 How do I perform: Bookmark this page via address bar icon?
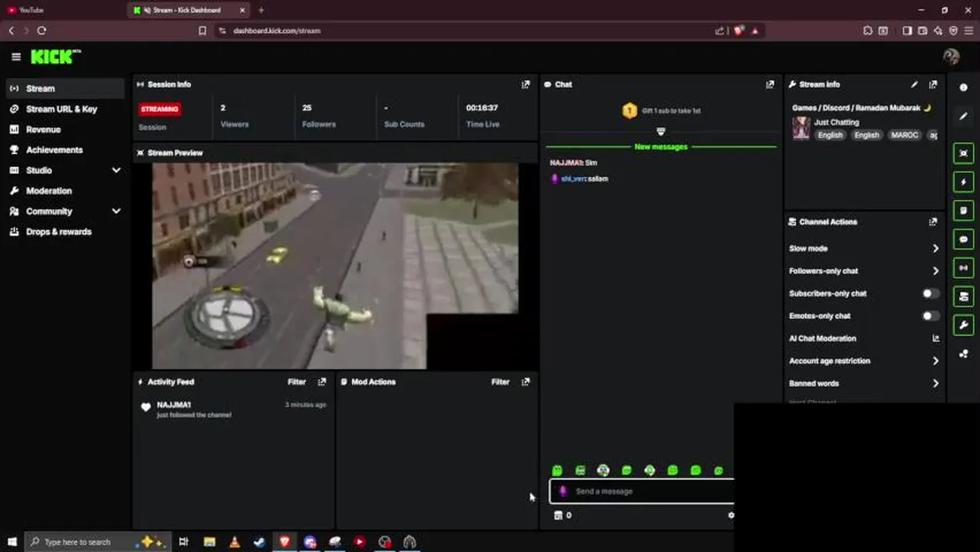[202, 31]
